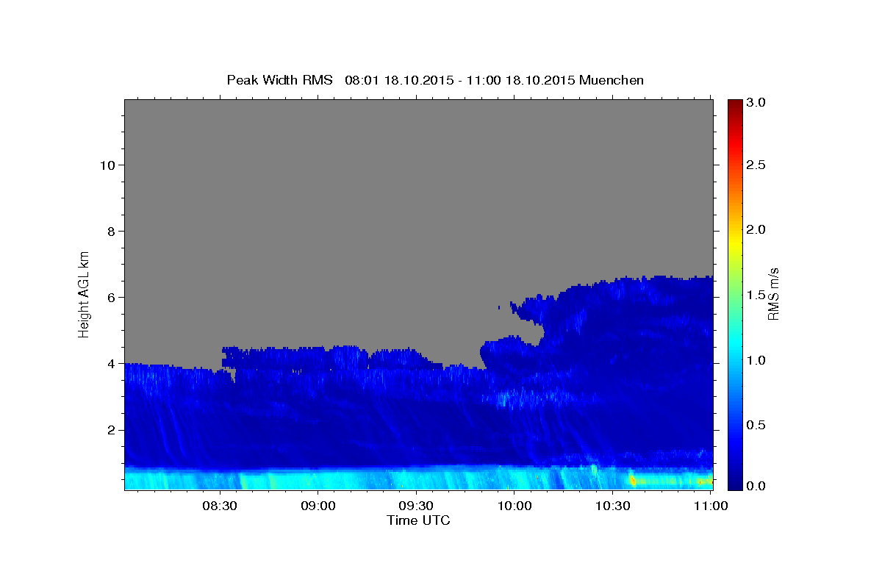
Task: Click the "RMS m/s" colorbar label
Action: pos(772,294)
